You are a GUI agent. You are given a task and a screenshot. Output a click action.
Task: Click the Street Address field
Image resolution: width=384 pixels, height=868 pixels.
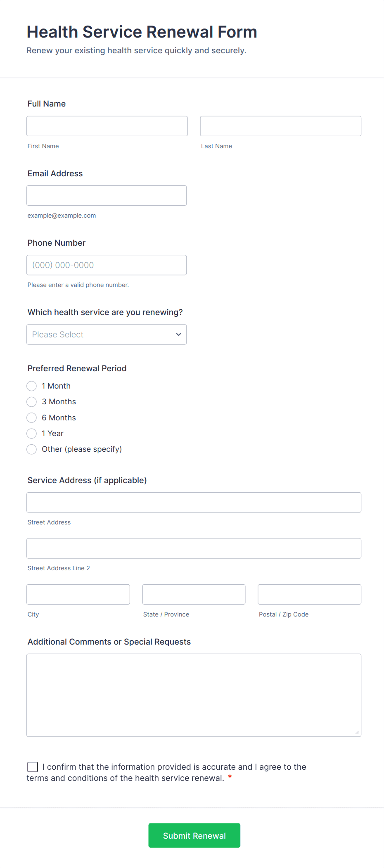pyautogui.click(x=194, y=503)
